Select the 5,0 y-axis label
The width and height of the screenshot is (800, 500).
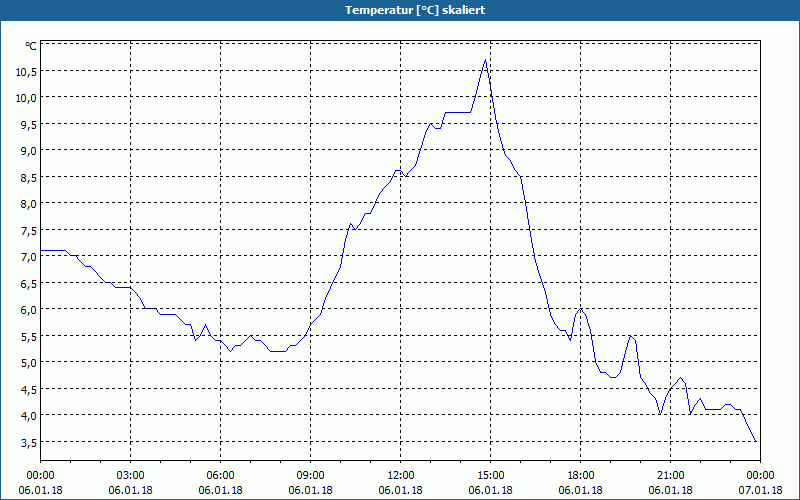point(29,363)
